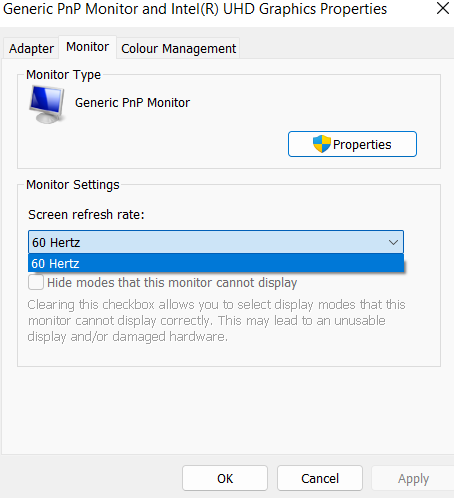The width and height of the screenshot is (454, 498).
Task: Click the Generic PnP Monitor icon
Action: (47, 104)
